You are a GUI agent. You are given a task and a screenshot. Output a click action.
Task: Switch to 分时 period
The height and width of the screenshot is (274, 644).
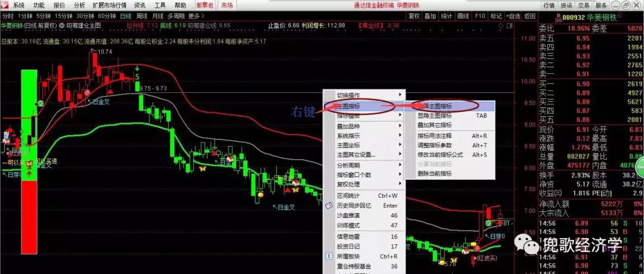(8, 16)
